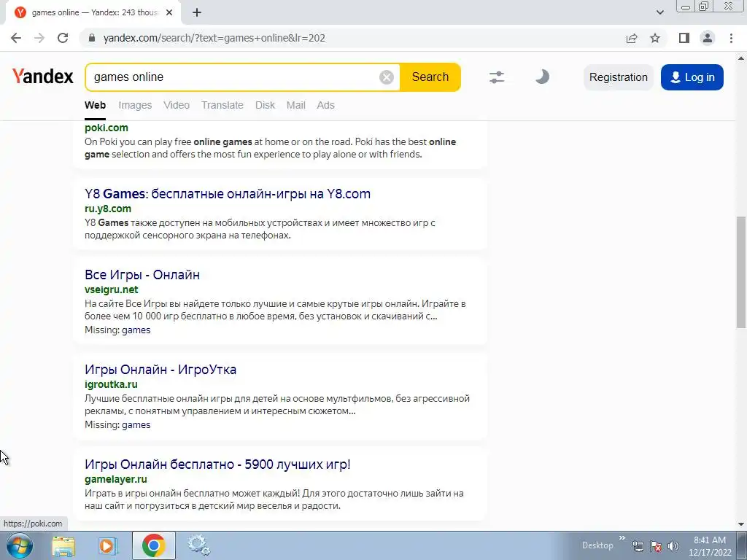Image resolution: width=747 pixels, height=560 pixels.
Task: Open the browser side panel
Action: [x=684, y=38]
